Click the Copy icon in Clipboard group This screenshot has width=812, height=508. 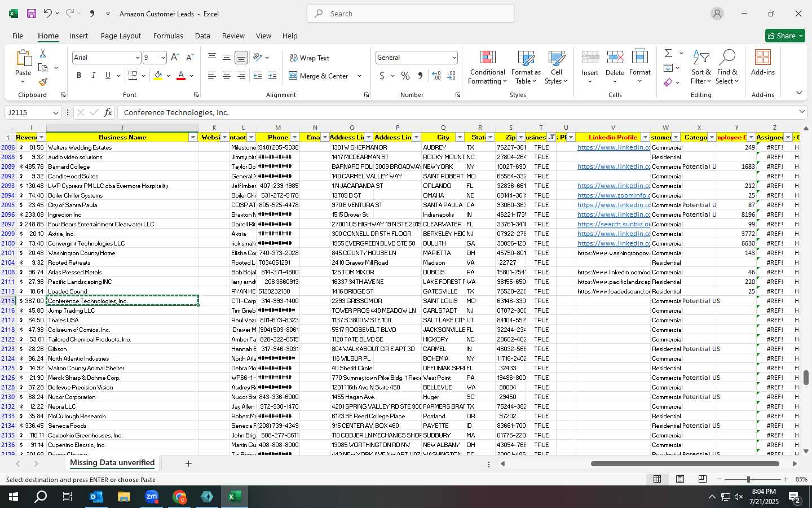point(43,68)
